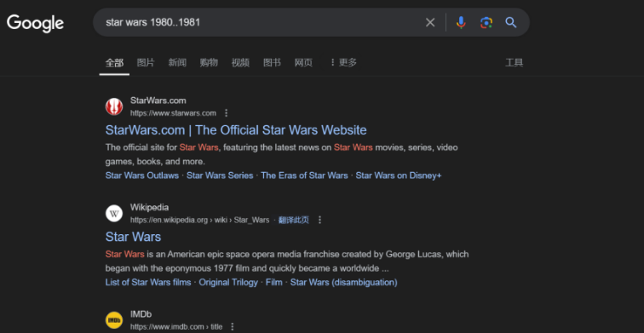The width and height of the screenshot is (644, 333).
Task: Click the https://www.imdb.com title URL
Action: point(176,327)
